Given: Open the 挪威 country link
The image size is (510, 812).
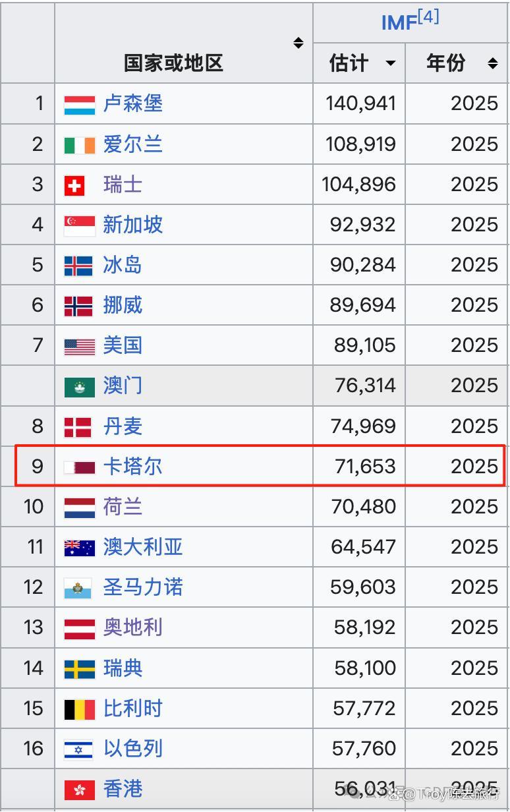Looking at the screenshot, I should coord(123,305).
